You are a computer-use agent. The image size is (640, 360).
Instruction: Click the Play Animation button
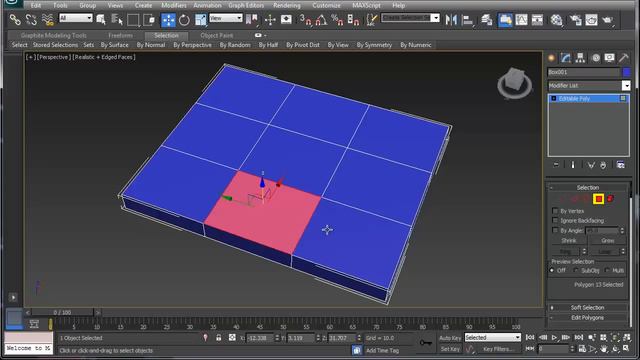[x=554, y=338]
